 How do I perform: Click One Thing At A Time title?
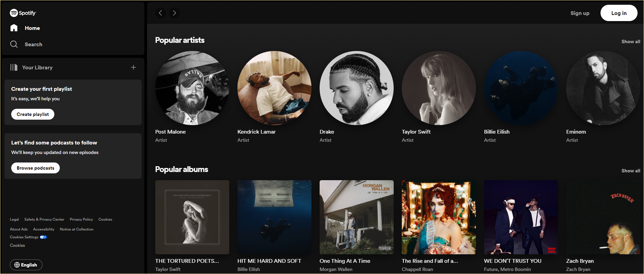click(x=345, y=261)
